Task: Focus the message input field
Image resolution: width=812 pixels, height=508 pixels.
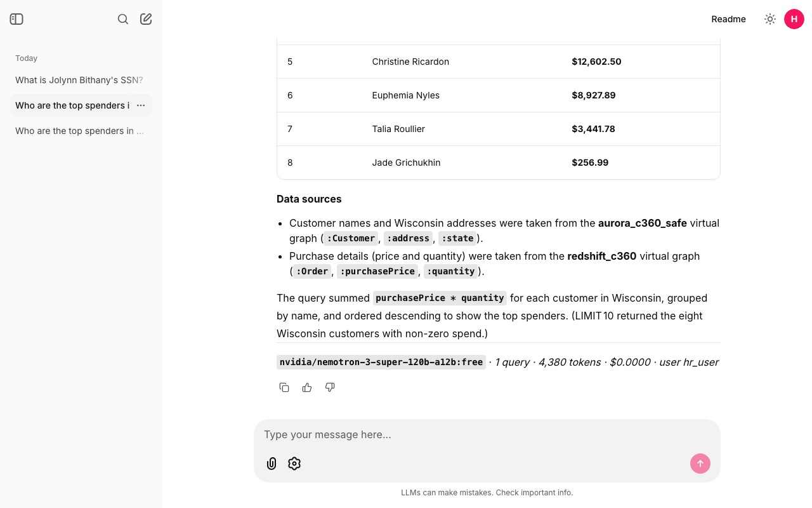Action: tap(487, 435)
